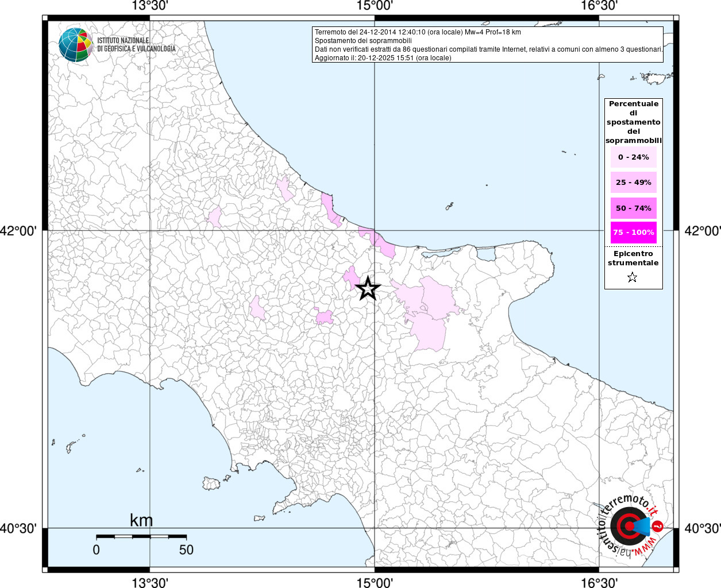
Task: Click the 'Percentuale di spostamento dei soprammobili' legend title
Action: pos(633,122)
